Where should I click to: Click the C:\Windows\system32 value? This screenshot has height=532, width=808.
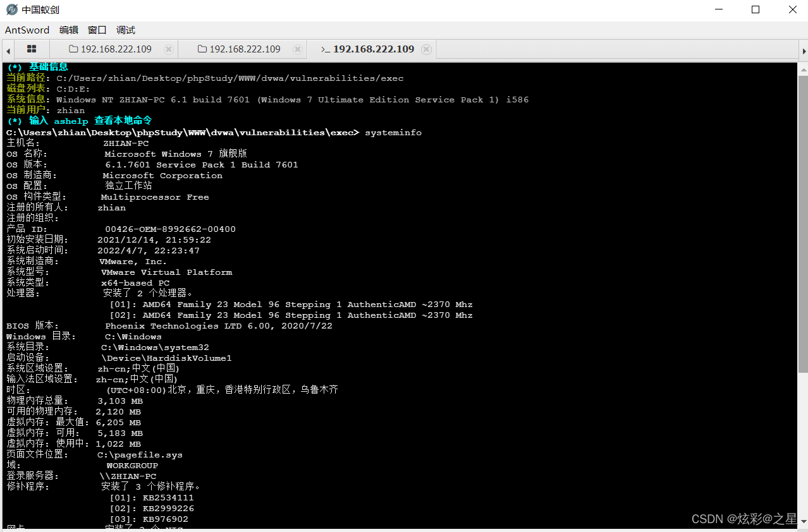[155, 348]
